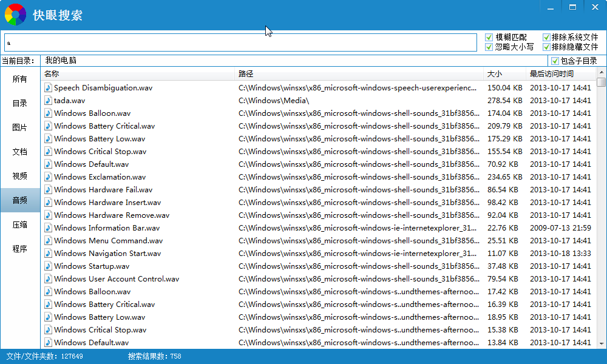Click icon of Windows User Account Control.wav
The height and width of the screenshot is (364, 607).
click(49, 279)
